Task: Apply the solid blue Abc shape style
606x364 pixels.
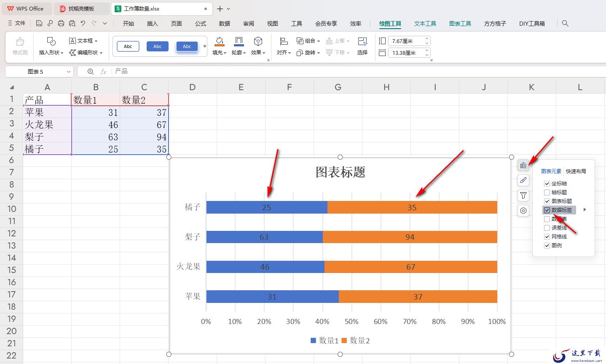Action: pos(158,46)
